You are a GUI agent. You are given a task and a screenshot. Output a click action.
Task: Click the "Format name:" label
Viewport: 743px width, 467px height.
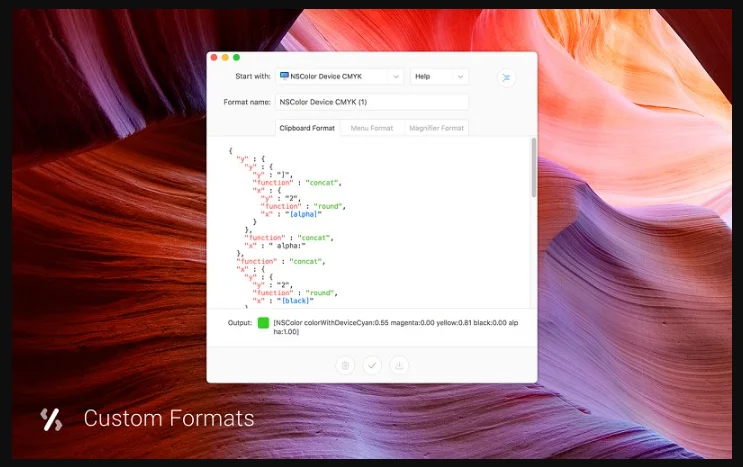pyautogui.click(x=247, y=102)
